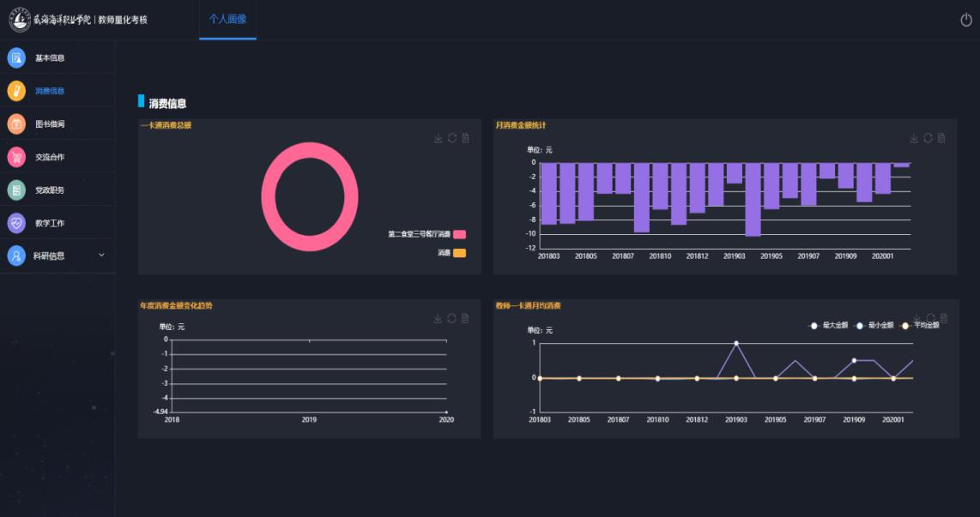Click the 消费信息 sidebar link

pos(50,91)
